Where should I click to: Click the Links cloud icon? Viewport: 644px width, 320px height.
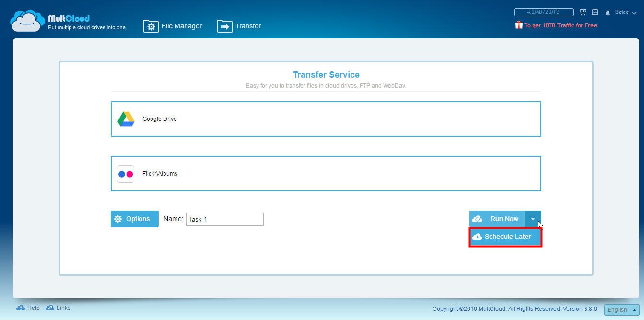50,308
